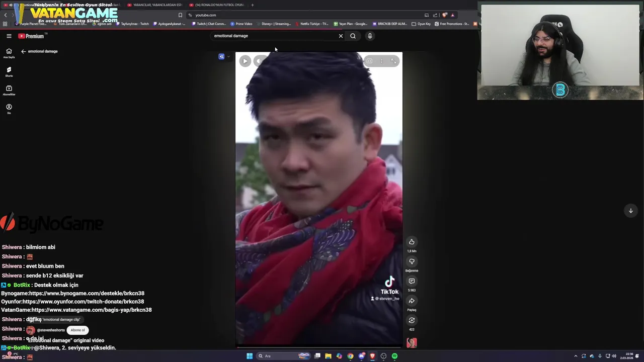Viewport: 644px width, 362px height.
Task: Turn on closed captions for the Short
Action: click(369, 61)
